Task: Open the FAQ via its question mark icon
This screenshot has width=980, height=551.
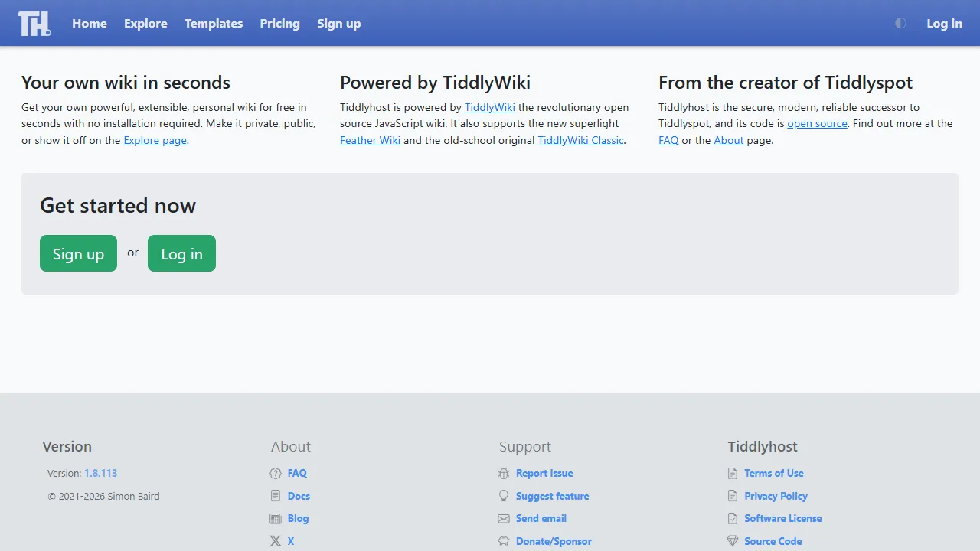Action: pos(276,473)
